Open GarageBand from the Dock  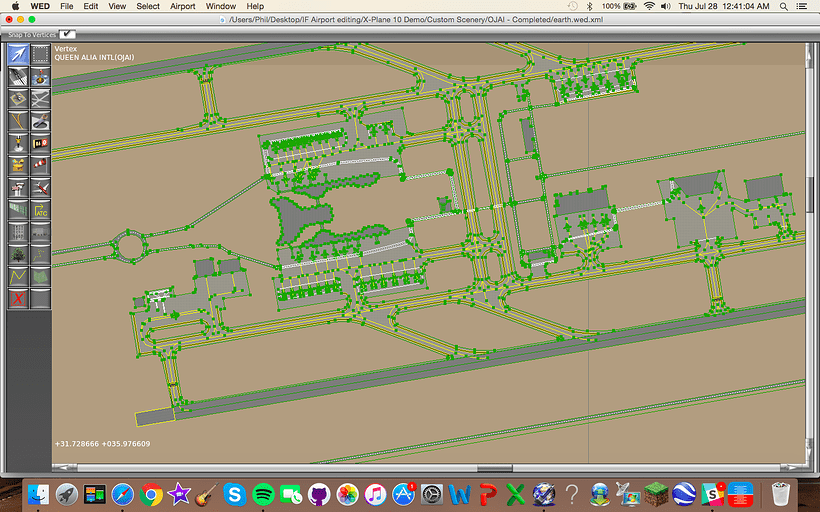(207, 494)
